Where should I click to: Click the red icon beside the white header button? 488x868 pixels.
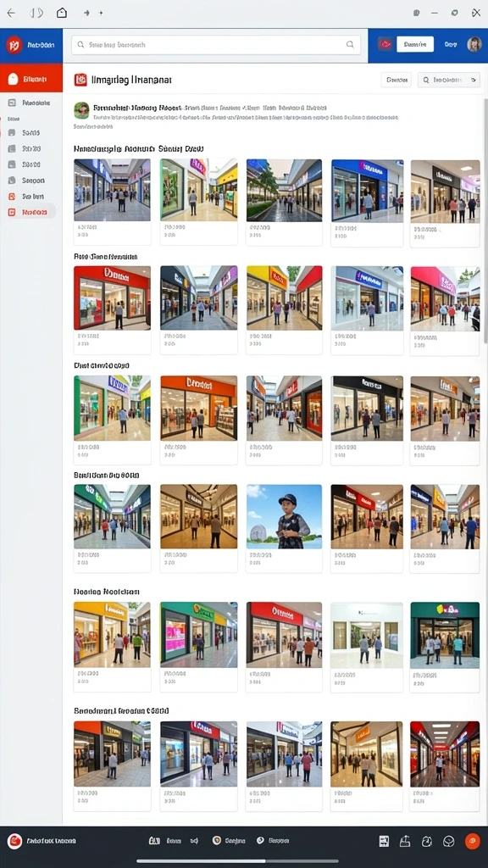click(385, 45)
